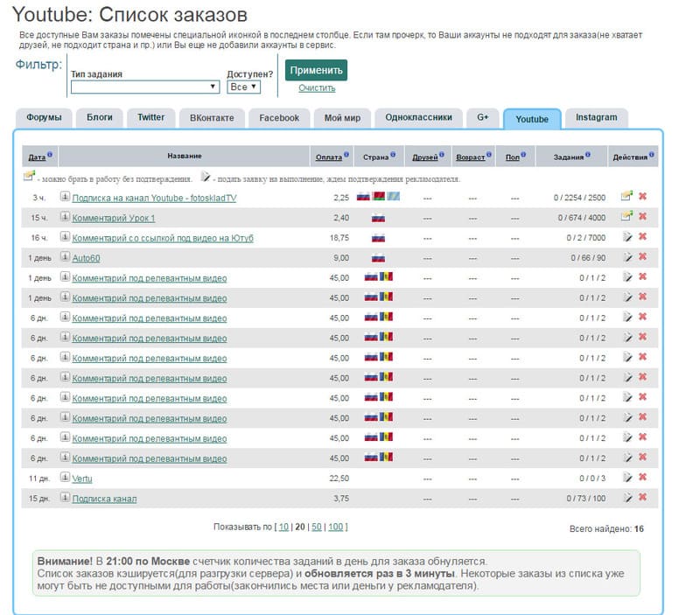Screen dimensions: 700x615
Task: Select the Одноклассники tab
Action: click(418, 117)
